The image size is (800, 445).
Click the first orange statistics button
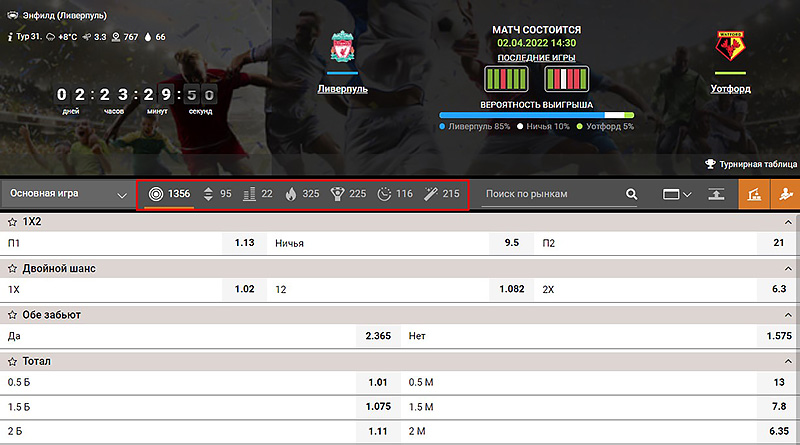754,194
